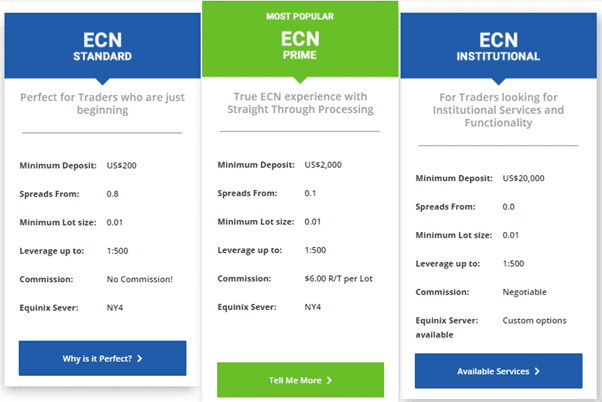Click the US$200 minimum deposit value
Image resolution: width=602 pixels, height=402 pixels.
tap(121, 165)
